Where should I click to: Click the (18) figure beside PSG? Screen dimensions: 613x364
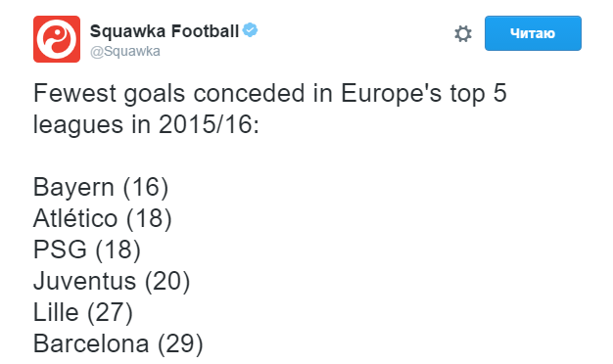point(118,250)
